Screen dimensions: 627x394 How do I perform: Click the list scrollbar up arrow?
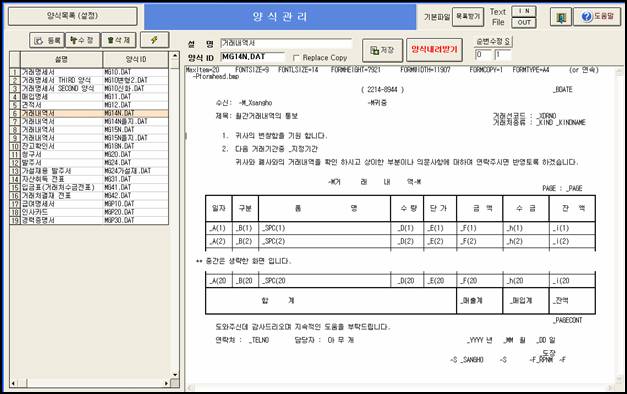(x=175, y=56)
